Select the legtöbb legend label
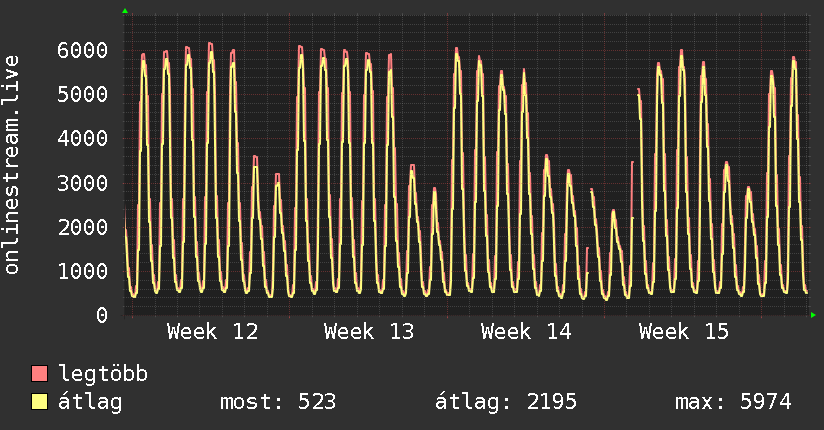This screenshot has width=824, height=430. pyautogui.click(x=103, y=374)
